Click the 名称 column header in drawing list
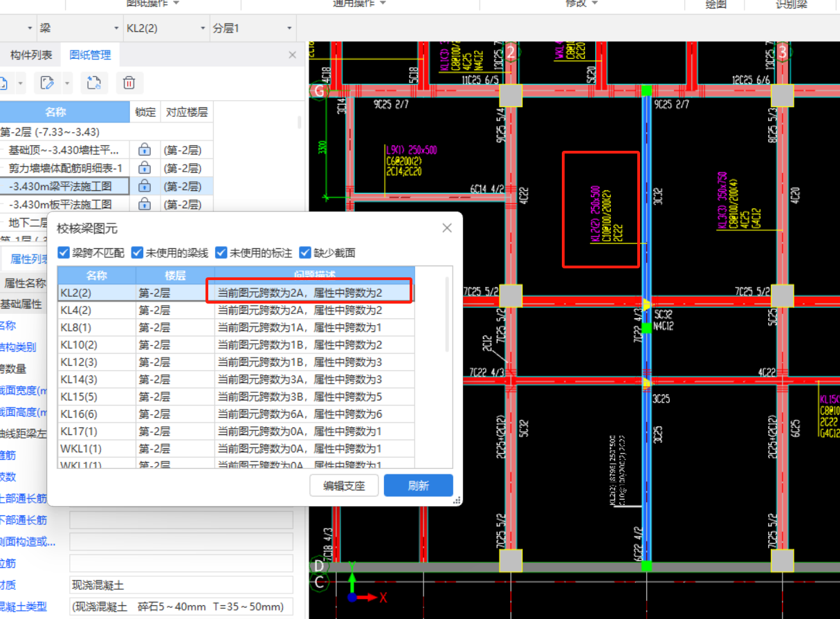This screenshot has height=619, width=840. [56, 112]
